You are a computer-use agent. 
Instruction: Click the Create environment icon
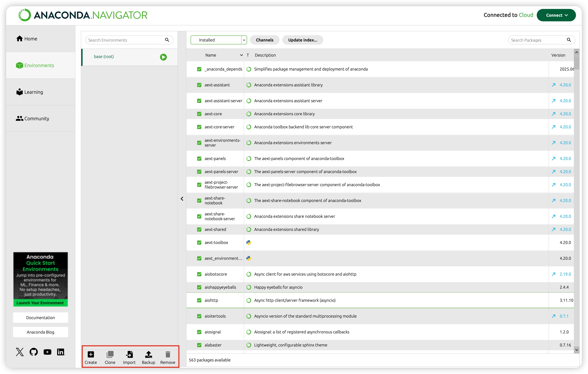[x=91, y=354]
